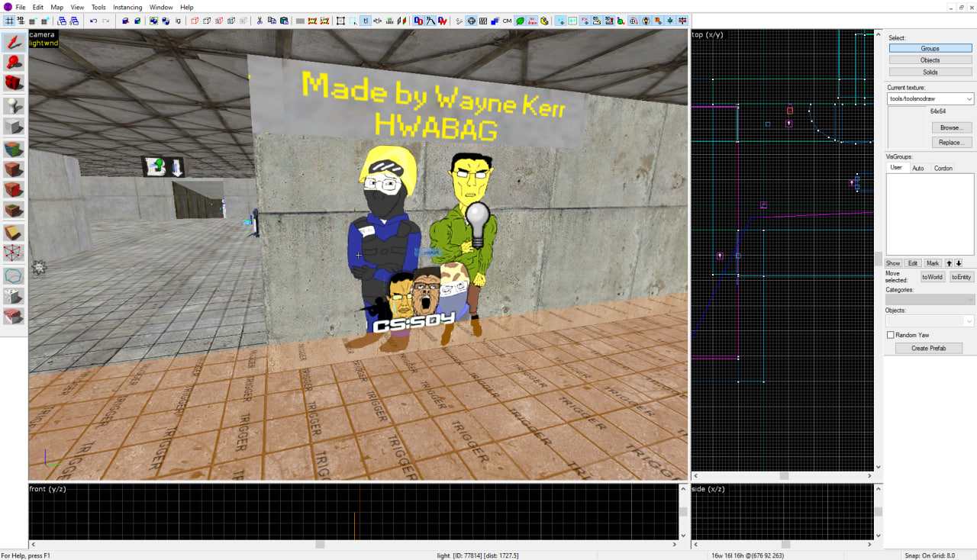The image size is (977, 560).
Task: Select the Magnify tool
Action: (x=14, y=63)
